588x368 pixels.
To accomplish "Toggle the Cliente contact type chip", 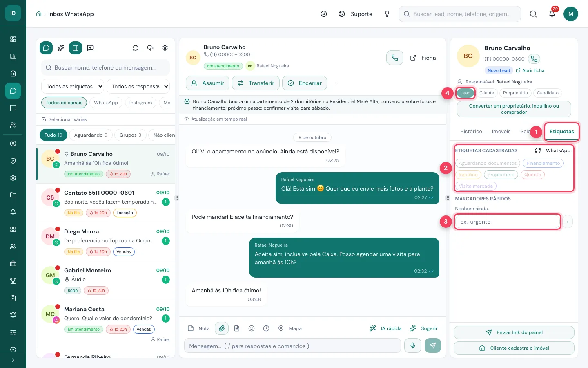I will (x=487, y=93).
